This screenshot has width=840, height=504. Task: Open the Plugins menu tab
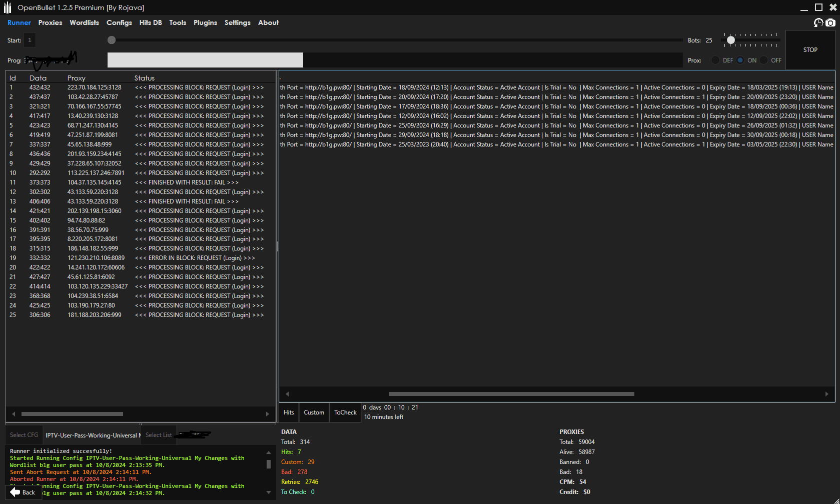(205, 22)
